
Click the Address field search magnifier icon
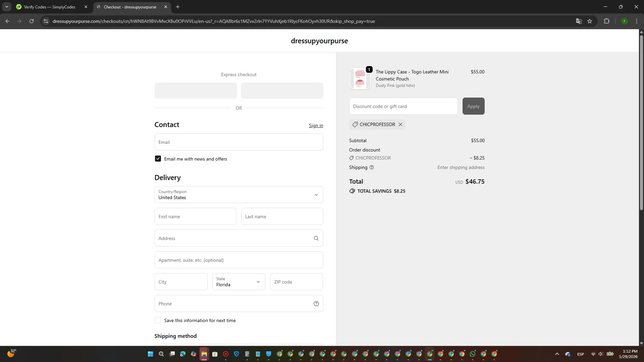pyautogui.click(x=316, y=238)
